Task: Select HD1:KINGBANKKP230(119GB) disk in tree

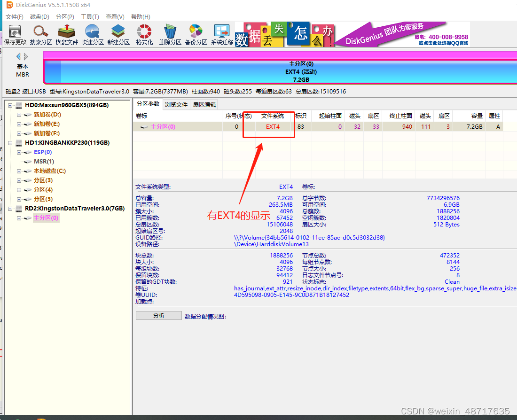Action: point(67,143)
